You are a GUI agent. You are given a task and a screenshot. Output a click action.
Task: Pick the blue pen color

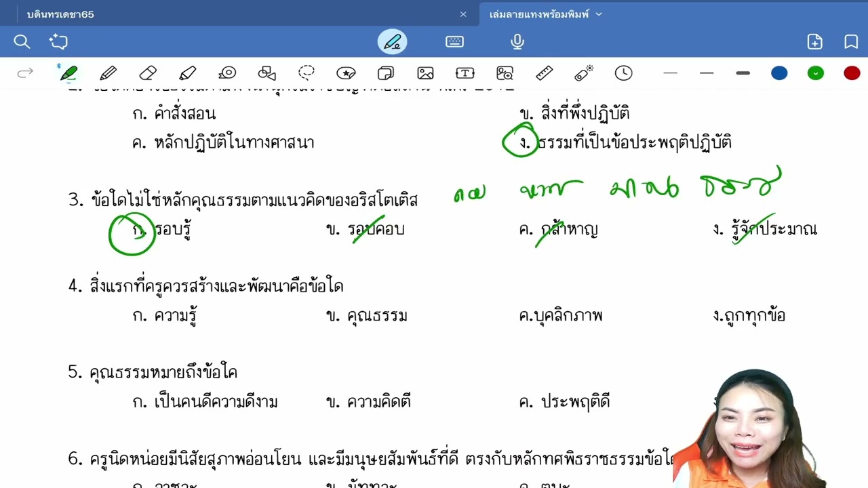tap(779, 73)
